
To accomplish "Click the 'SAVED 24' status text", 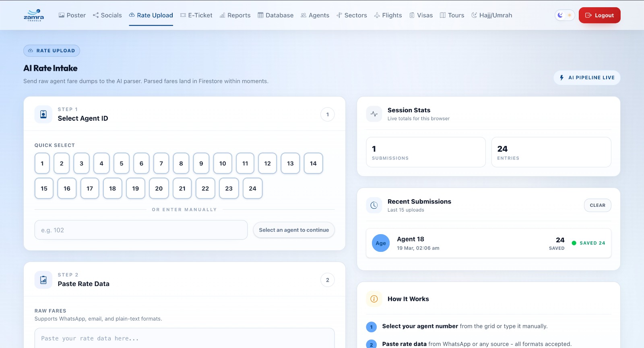I will point(592,243).
